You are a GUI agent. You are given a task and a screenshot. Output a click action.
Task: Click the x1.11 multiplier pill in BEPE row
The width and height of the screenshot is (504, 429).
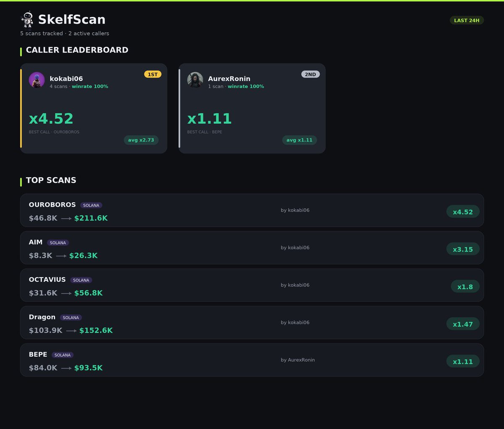pos(463,361)
